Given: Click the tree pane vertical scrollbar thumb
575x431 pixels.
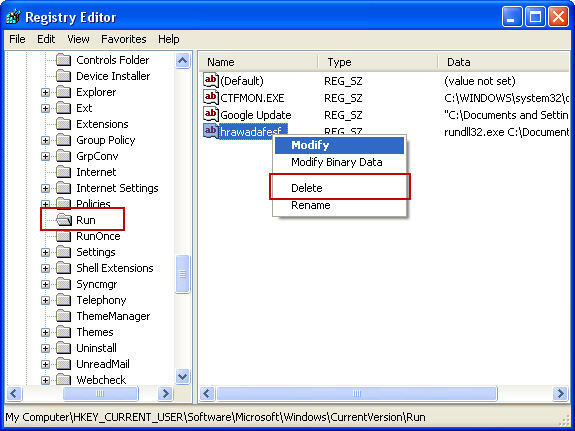Looking at the screenshot, I should click(x=182, y=274).
